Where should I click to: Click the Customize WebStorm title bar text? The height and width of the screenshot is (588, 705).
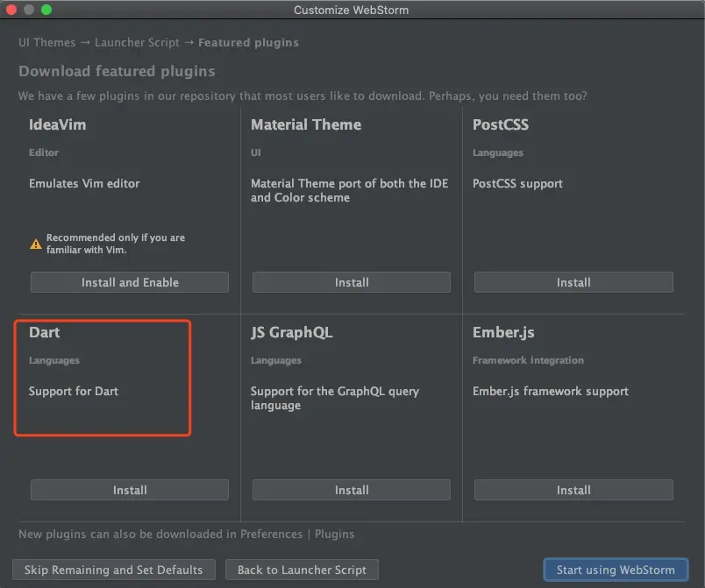click(x=351, y=10)
